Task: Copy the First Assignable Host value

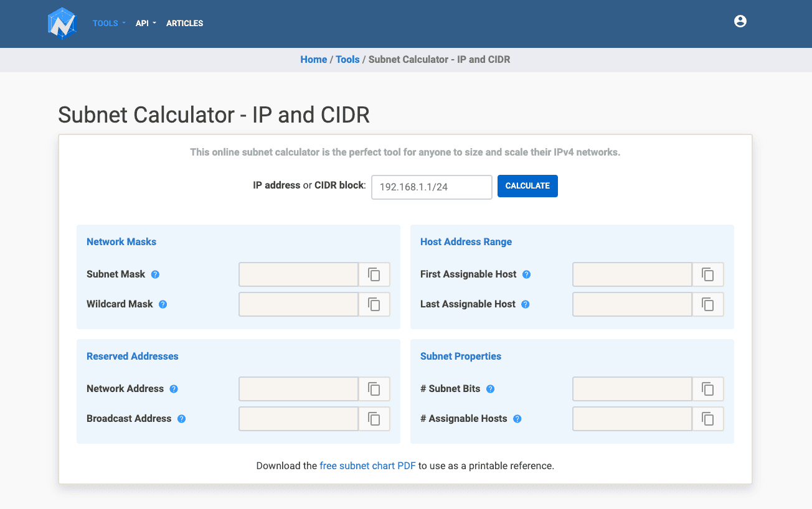Action: pyautogui.click(x=708, y=274)
